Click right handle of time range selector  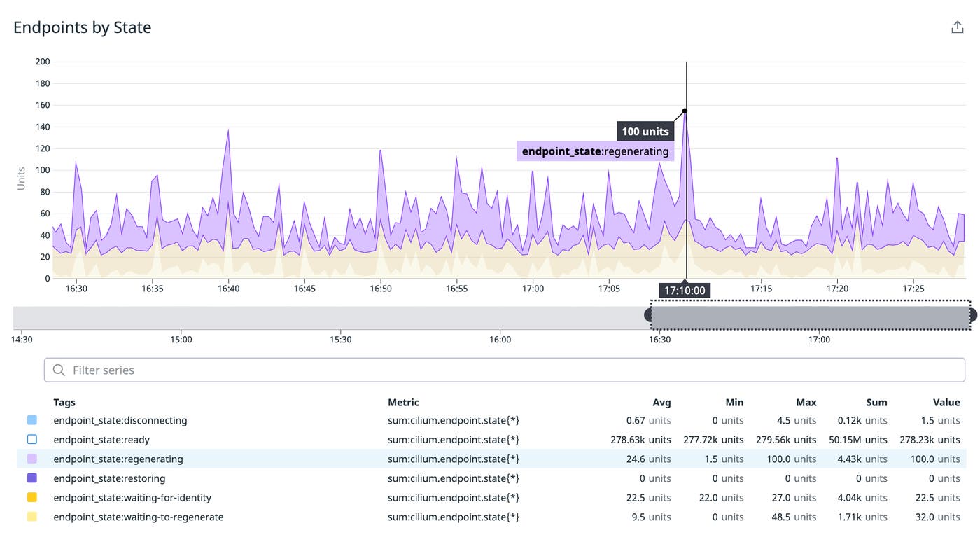coord(972,315)
